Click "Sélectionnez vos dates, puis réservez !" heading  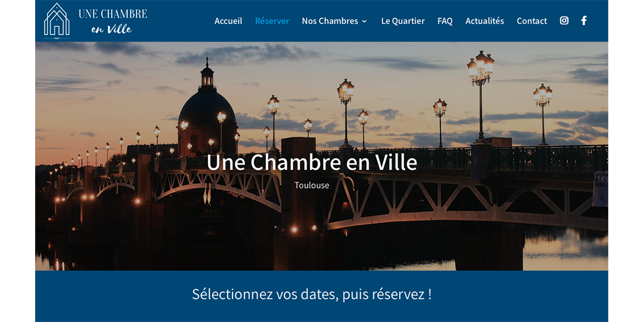click(311, 294)
